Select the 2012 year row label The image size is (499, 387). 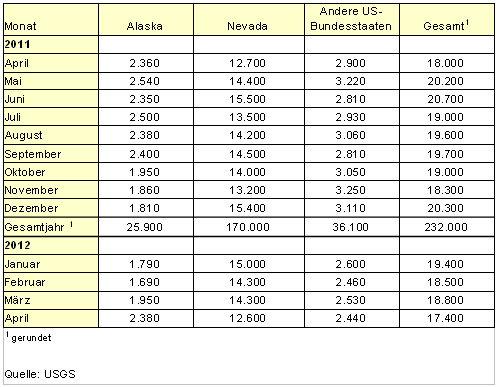17,245
